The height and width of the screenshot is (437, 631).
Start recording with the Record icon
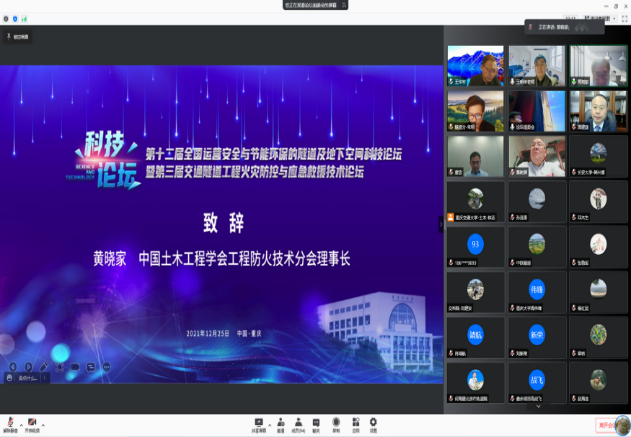click(336, 421)
